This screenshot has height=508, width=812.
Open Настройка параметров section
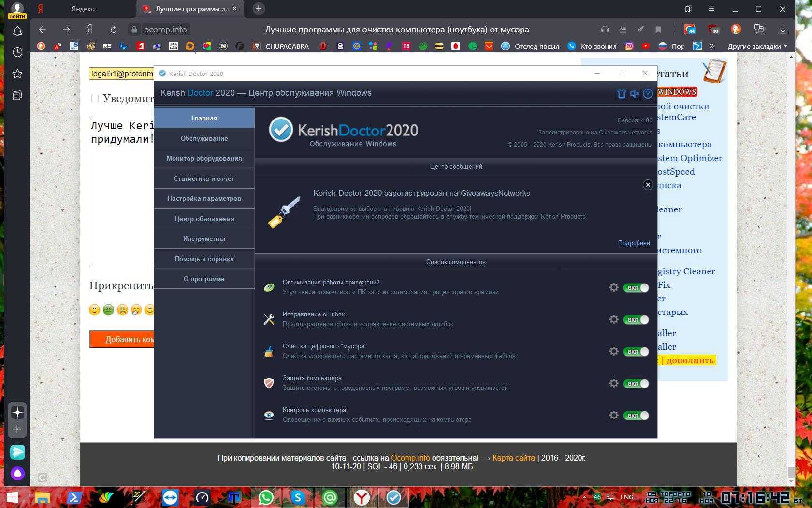204,198
